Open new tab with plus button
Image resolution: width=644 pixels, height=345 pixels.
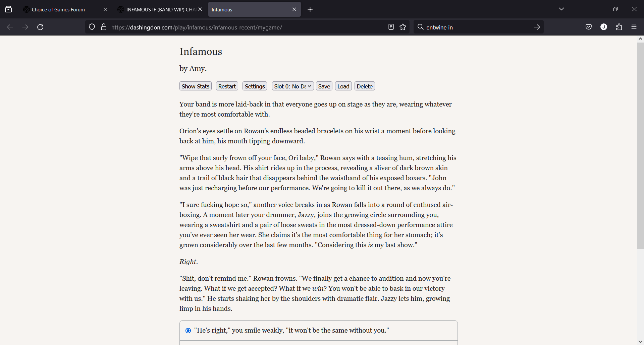[x=310, y=9]
